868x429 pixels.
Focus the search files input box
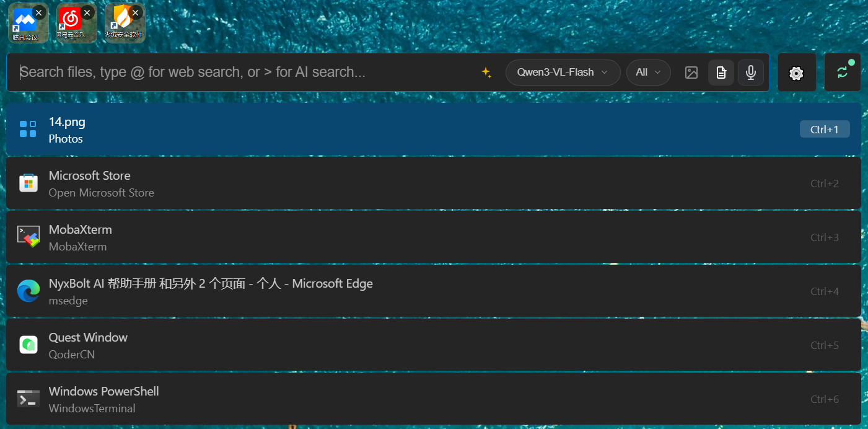tap(245, 73)
